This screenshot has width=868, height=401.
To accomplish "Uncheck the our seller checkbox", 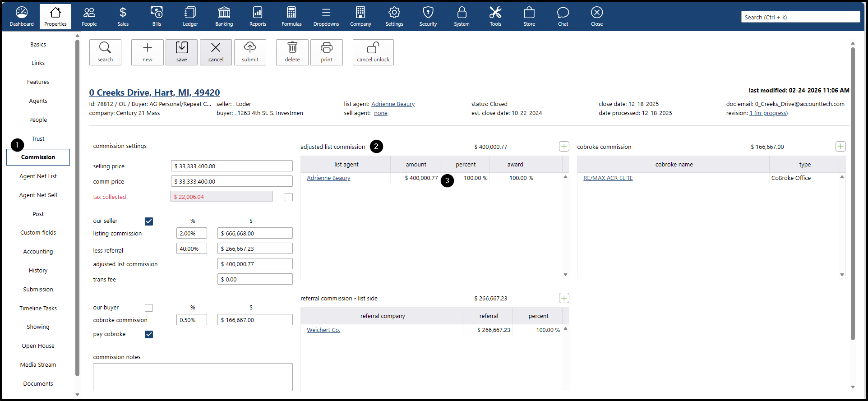I will (149, 221).
